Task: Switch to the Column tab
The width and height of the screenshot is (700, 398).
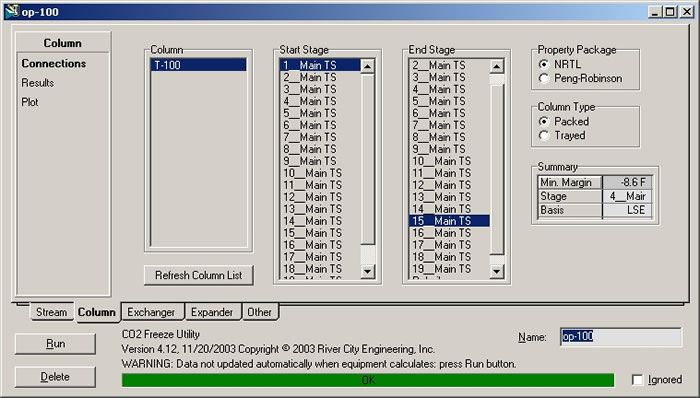Action: pyautogui.click(x=97, y=312)
